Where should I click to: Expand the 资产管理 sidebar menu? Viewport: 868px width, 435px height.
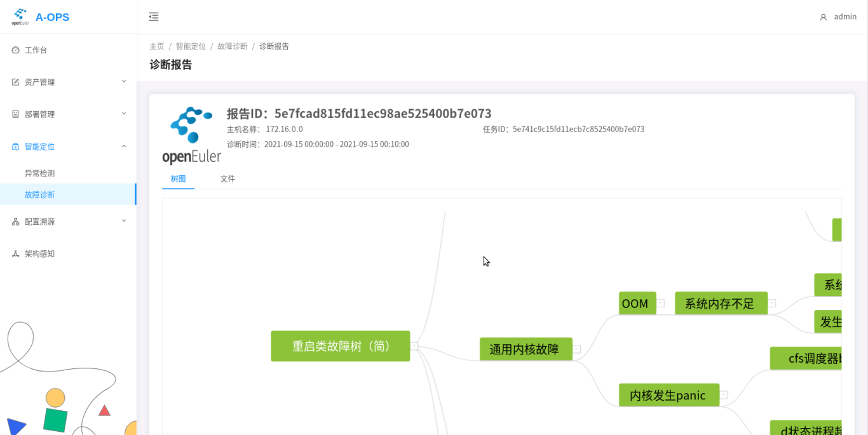pos(67,82)
